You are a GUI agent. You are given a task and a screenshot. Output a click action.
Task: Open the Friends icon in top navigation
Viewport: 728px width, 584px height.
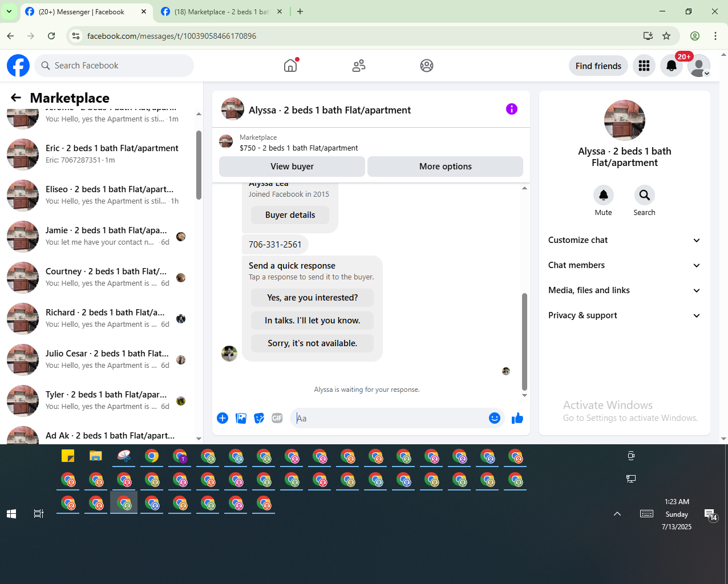[359, 66]
